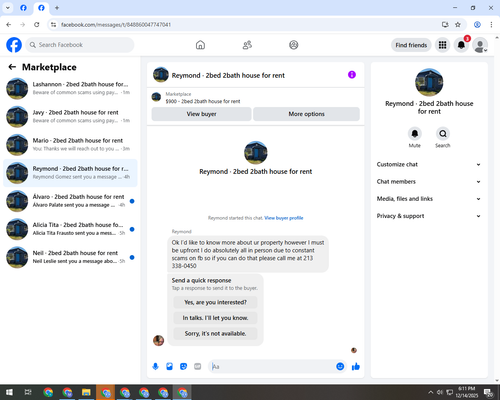
Task: Open a new browser tab
Action: pyautogui.click(x=57, y=8)
